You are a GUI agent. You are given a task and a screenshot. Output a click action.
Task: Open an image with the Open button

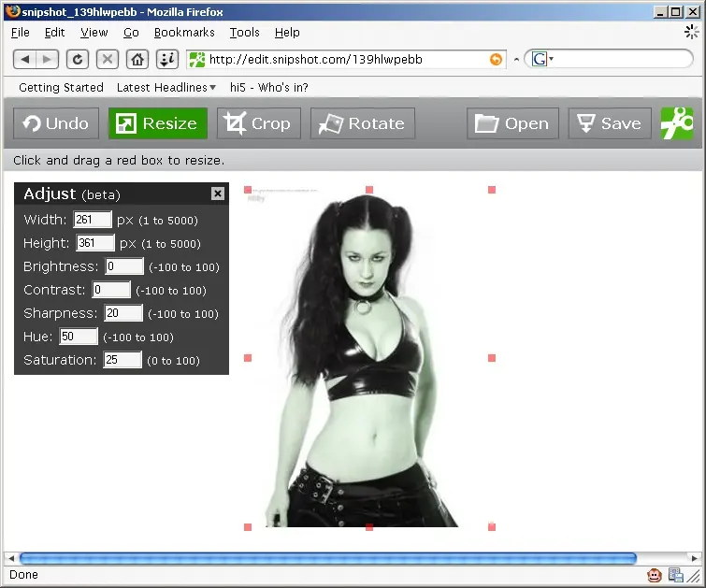[x=512, y=123]
